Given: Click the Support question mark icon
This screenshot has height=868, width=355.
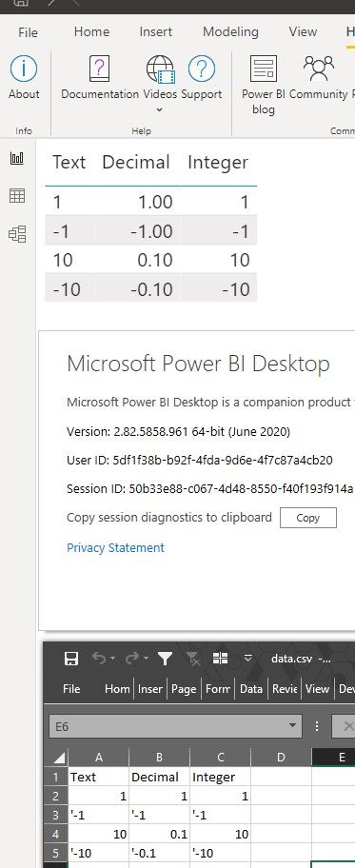Looking at the screenshot, I should [202, 69].
